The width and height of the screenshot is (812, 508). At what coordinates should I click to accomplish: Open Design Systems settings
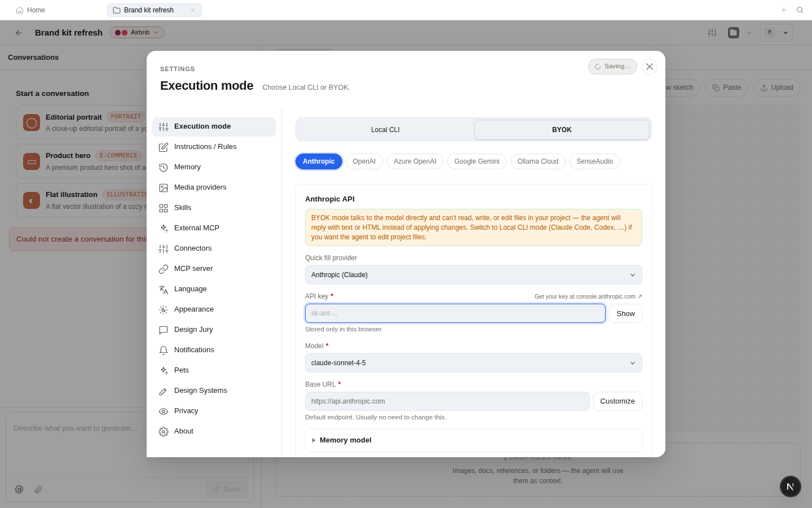214,391
